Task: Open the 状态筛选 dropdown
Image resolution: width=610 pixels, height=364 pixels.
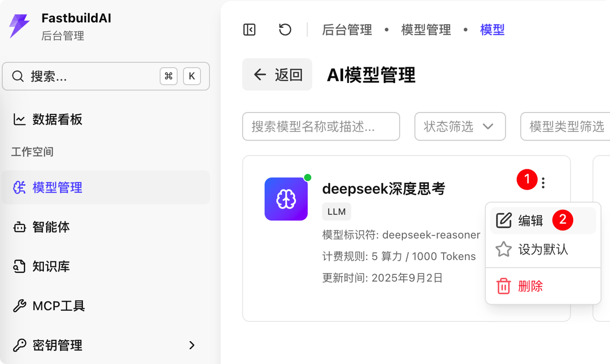Action: [459, 126]
